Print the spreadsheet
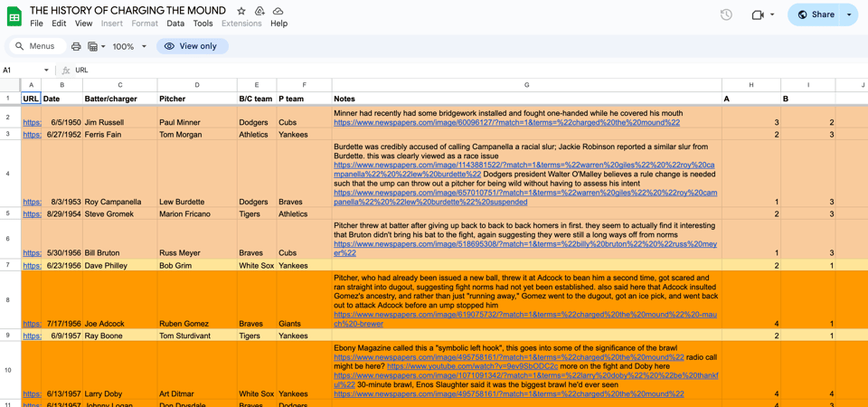868x407 pixels. pyautogui.click(x=76, y=46)
